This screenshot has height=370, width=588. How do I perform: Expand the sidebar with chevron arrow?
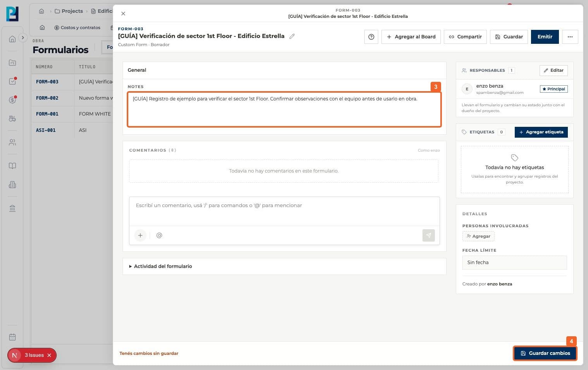click(23, 38)
